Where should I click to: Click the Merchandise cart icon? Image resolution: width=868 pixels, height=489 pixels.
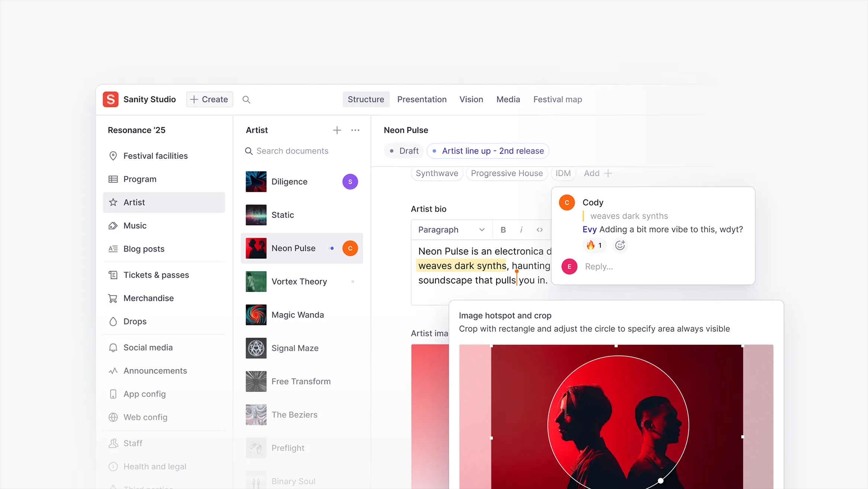pos(113,298)
